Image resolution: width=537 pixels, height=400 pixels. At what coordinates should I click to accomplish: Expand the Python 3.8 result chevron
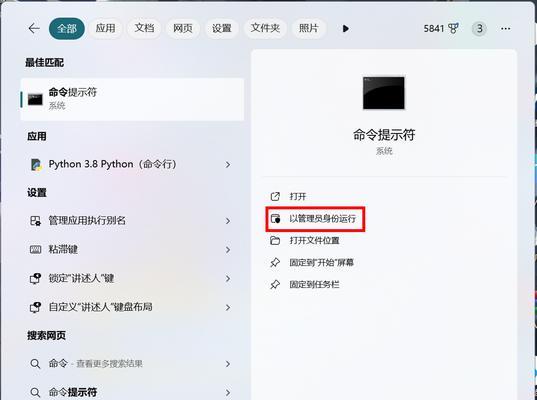tap(228, 165)
